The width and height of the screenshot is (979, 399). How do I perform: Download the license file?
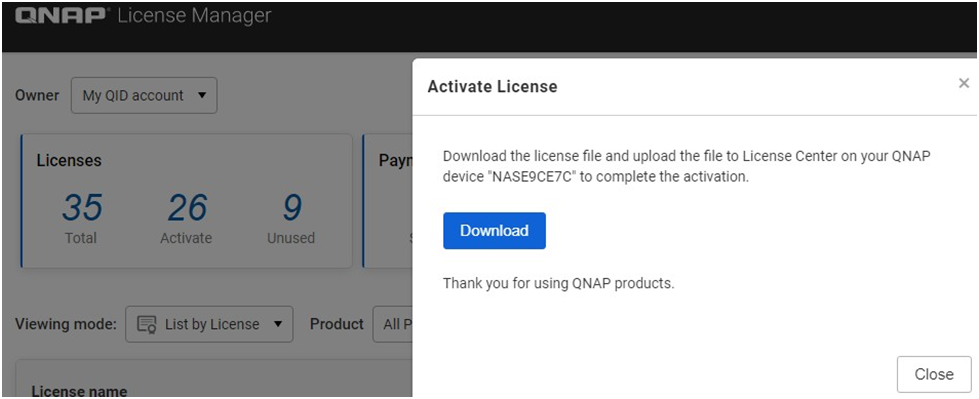(x=494, y=230)
